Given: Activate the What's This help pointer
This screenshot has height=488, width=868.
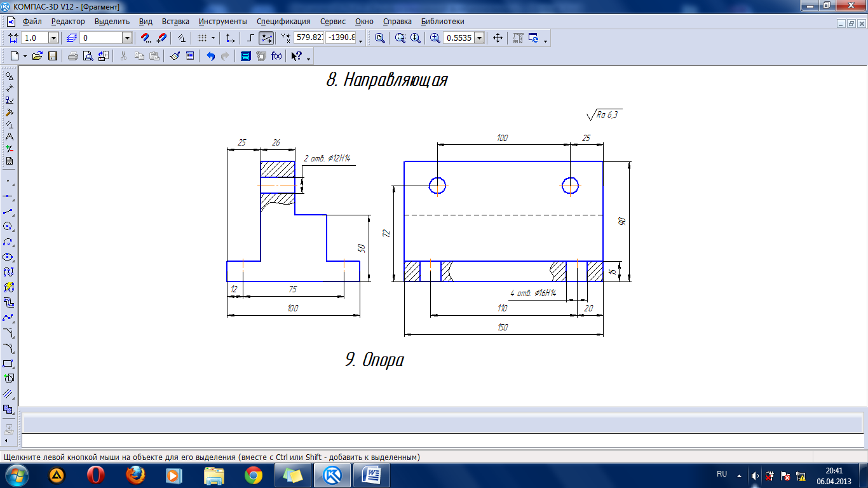Looking at the screenshot, I should point(296,56).
